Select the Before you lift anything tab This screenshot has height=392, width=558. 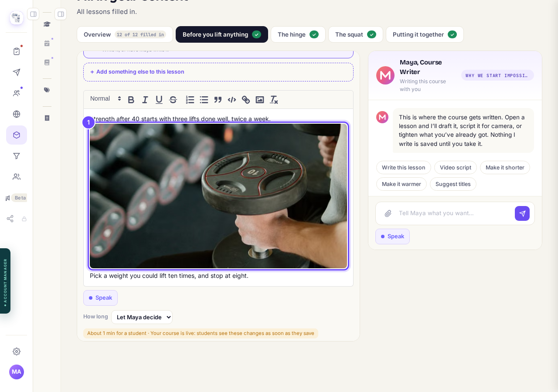[222, 34]
